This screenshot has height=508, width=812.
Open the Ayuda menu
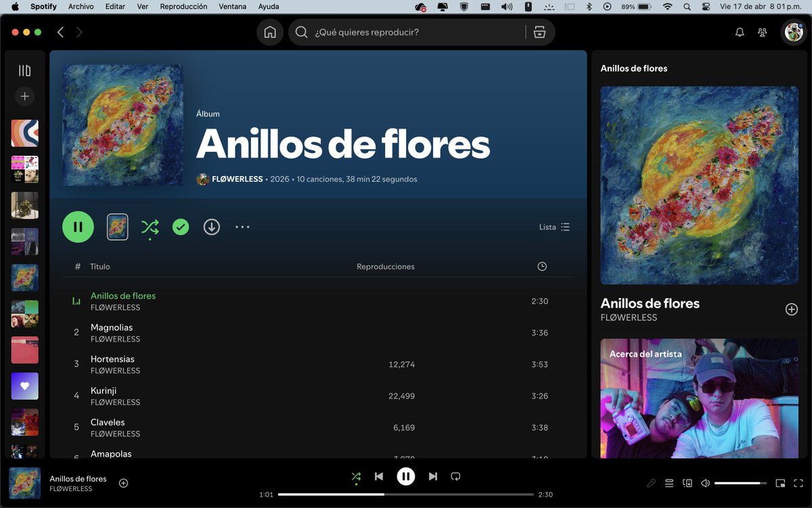(x=269, y=7)
